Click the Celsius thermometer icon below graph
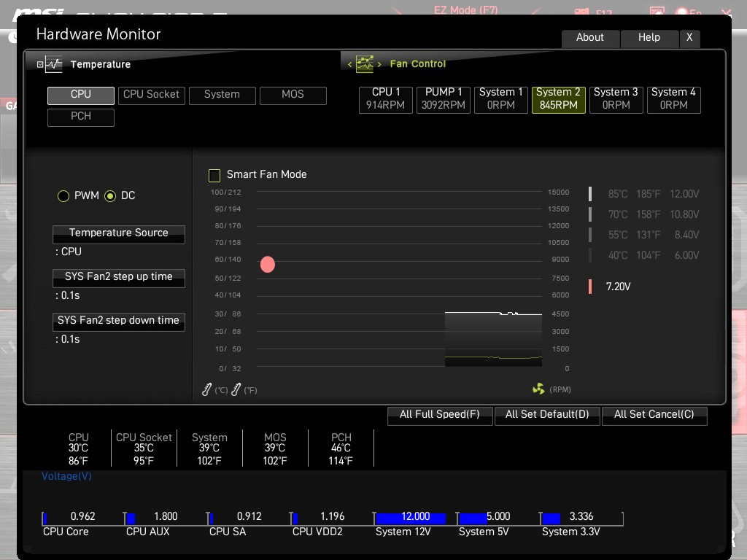The image size is (747, 560). [x=207, y=390]
